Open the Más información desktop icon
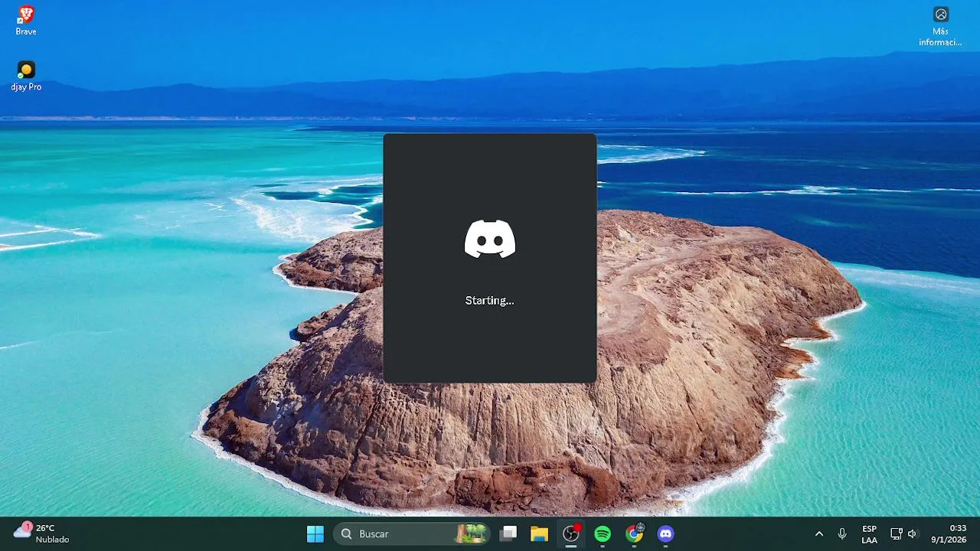Image resolution: width=980 pixels, height=551 pixels. [x=940, y=26]
